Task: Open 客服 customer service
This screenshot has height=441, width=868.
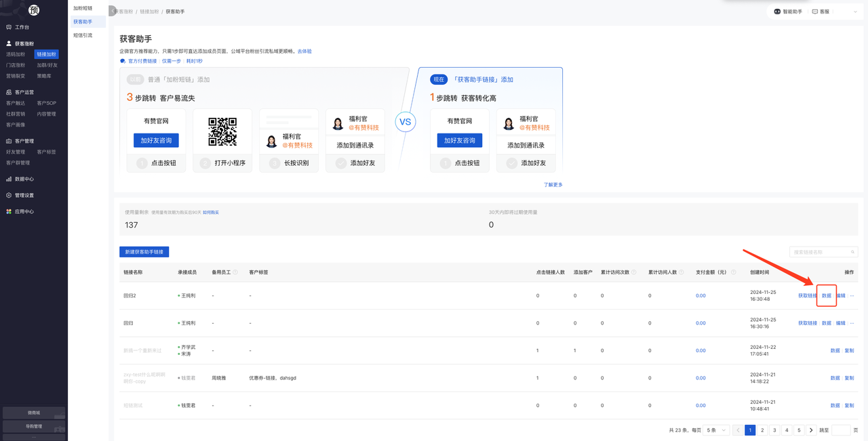Action: click(x=821, y=12)
